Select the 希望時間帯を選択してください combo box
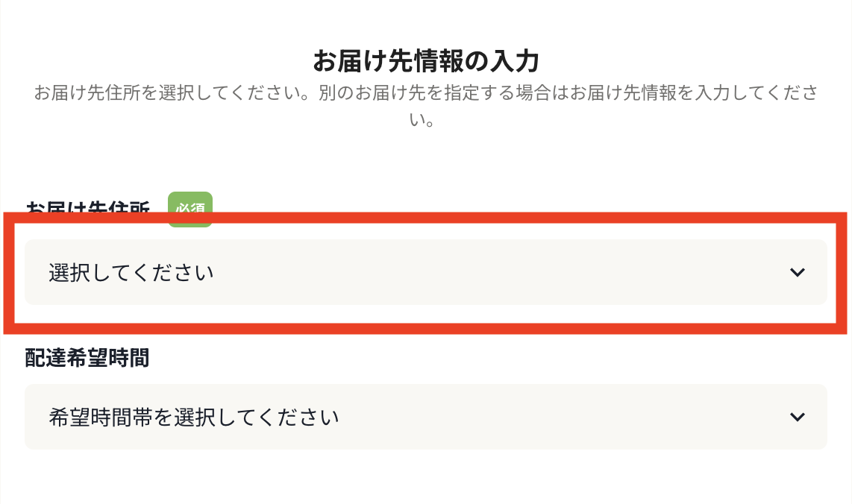 pyautogui.click(x=425, y=417)
